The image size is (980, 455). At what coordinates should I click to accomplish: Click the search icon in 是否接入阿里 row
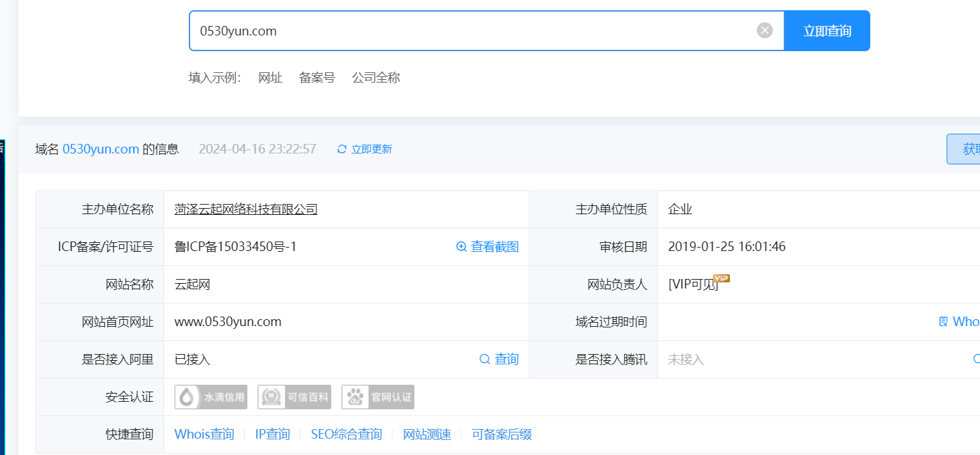pos(485,359)
